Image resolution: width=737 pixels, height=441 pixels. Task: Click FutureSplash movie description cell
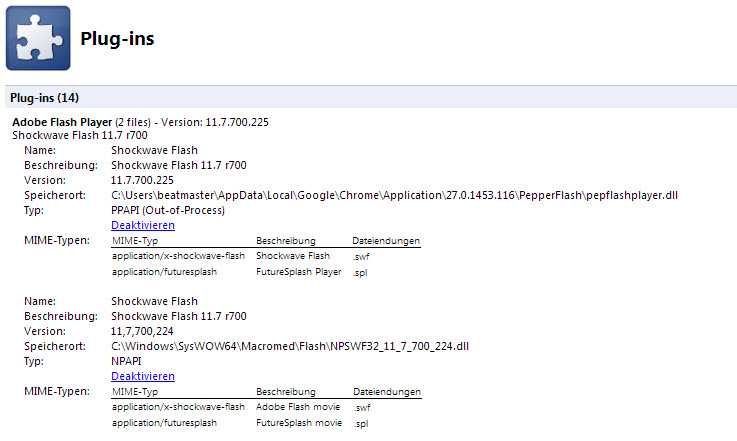(299, 423)
